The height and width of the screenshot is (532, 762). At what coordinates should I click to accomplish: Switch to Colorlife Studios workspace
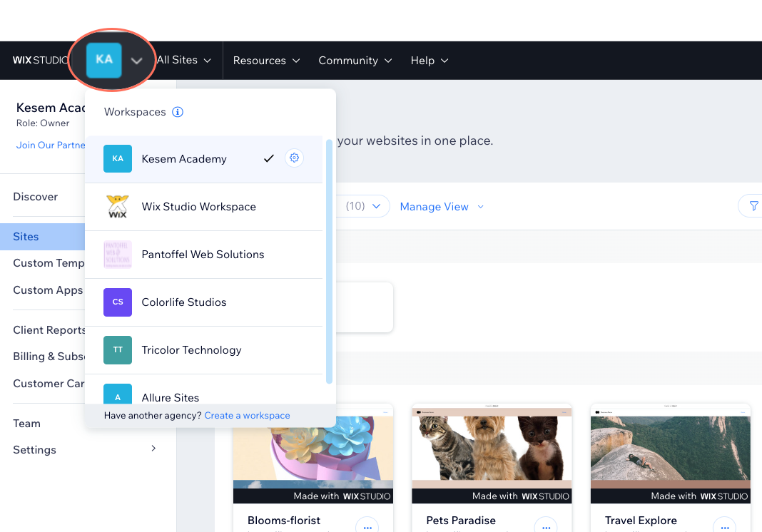pyautogui.click(x=203, y=302)
